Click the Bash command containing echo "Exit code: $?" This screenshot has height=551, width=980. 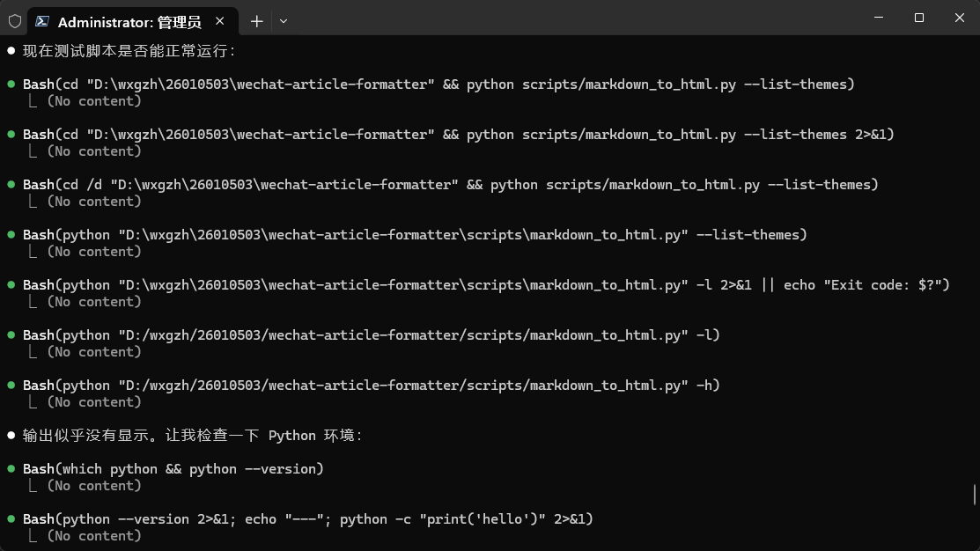(x=486, y=285)
